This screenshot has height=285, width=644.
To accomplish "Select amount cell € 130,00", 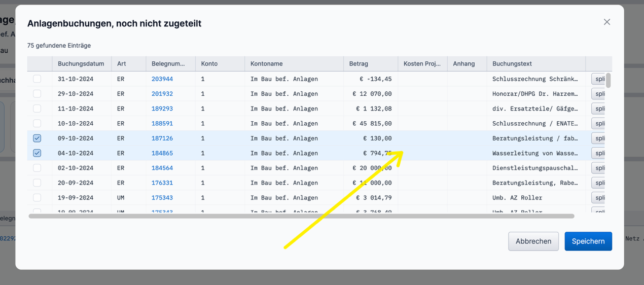I will click(371, 138).
